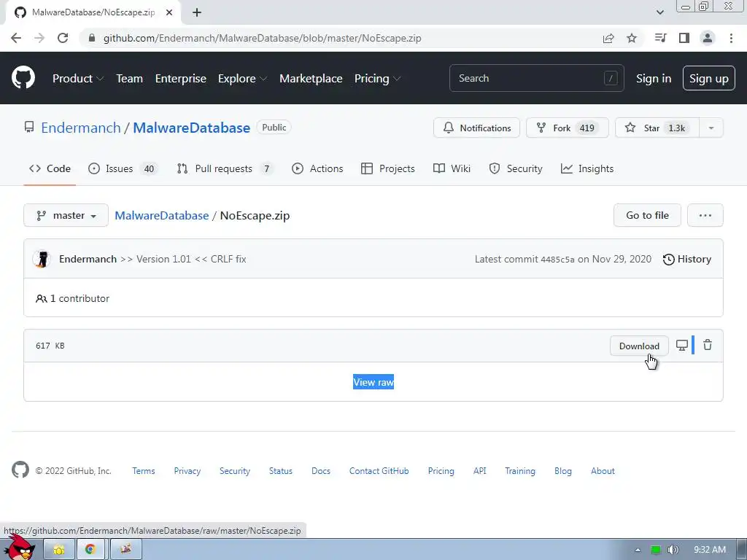Click the Chrome profile avatar icon
Viewport: 747px width, 560px height.
pyautogui.click(x=708, y=38)
